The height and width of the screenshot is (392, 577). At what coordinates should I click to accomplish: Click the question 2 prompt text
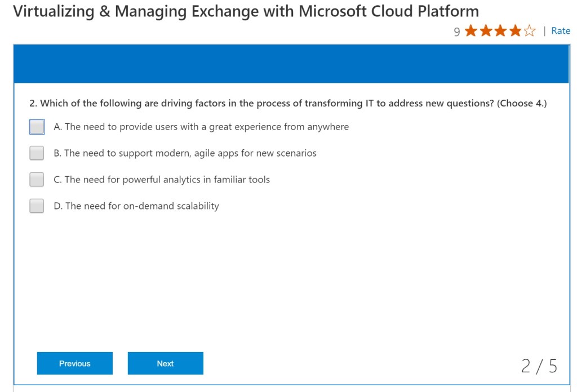click(287, 103)
